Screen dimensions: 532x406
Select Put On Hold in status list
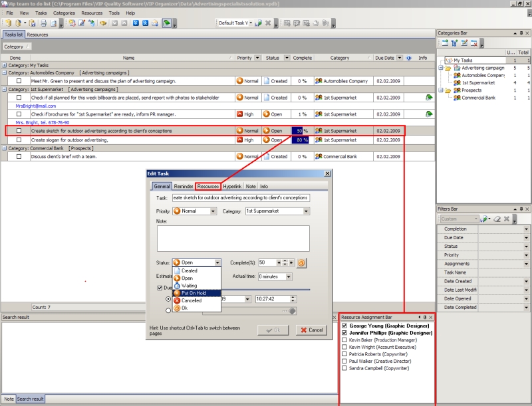point(196,293)
